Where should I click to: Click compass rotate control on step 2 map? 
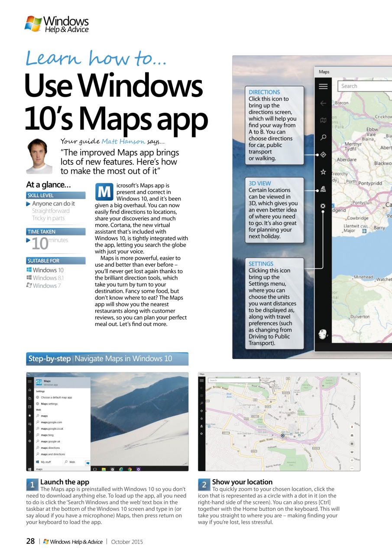tap(352, 427)
